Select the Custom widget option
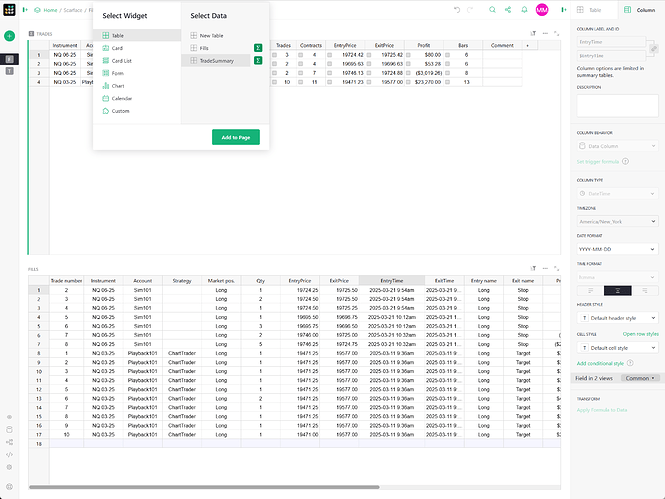 [x=137, y=111]
